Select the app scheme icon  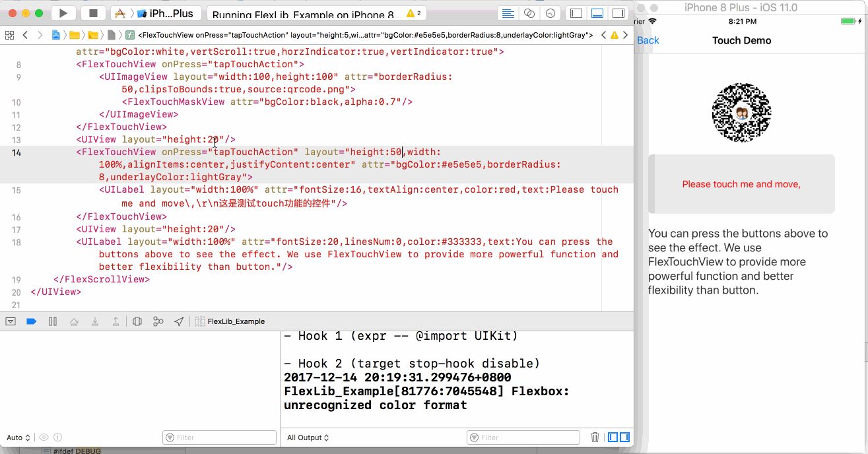point(120,13)
